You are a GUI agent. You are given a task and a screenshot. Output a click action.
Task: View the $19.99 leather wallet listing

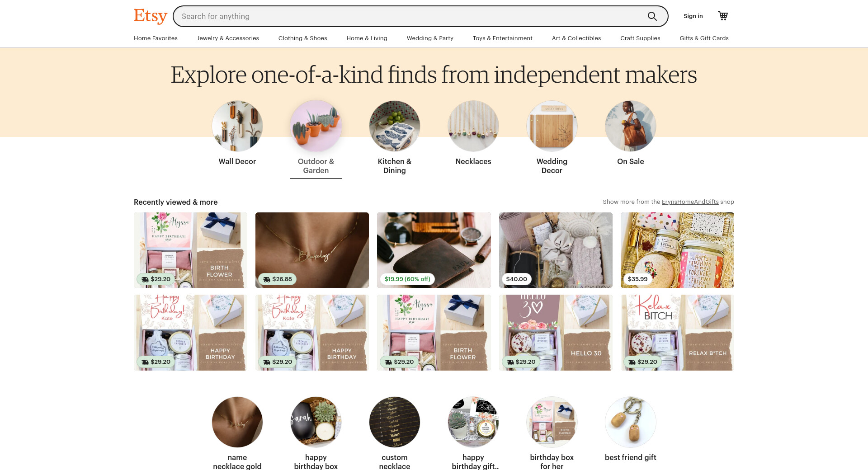[x=434, y=250]
